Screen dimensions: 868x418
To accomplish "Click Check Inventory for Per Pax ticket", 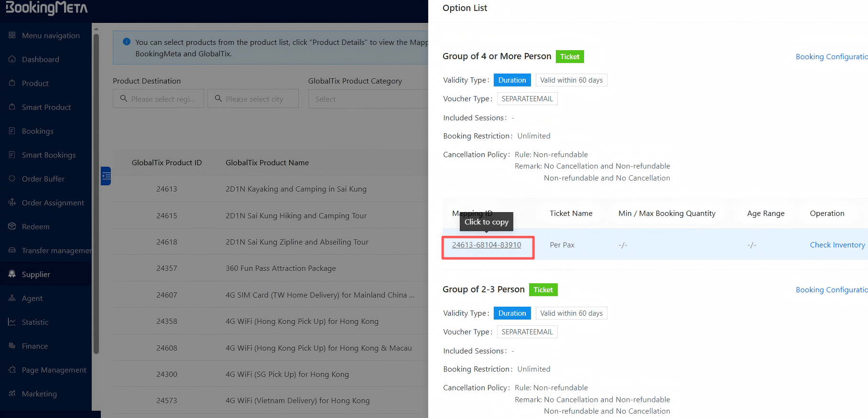I will pos(837,245).
